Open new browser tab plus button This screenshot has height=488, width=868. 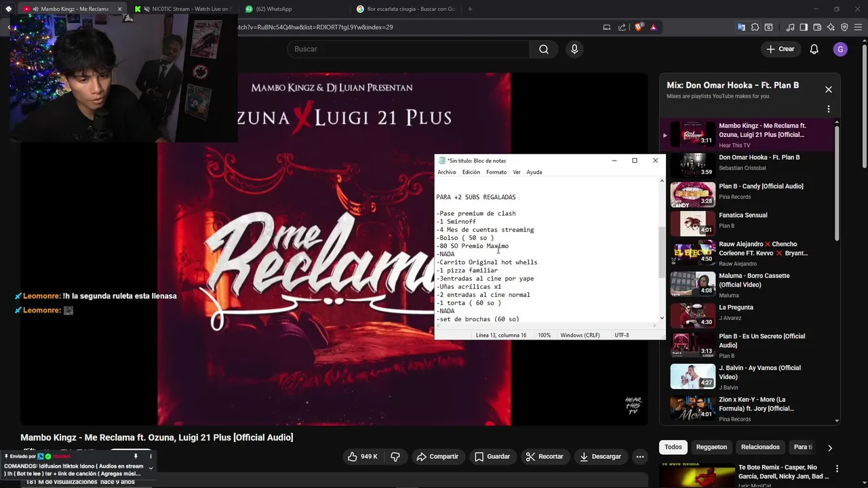point(470,9)
